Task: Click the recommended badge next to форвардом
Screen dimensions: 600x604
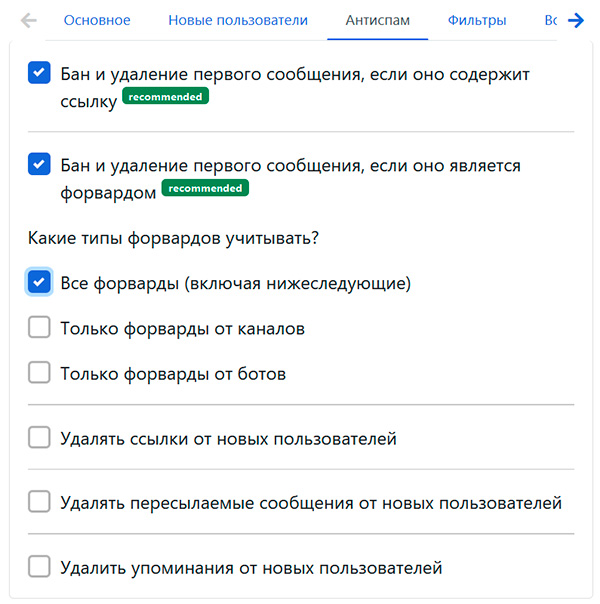Action: tap(205, 188)
